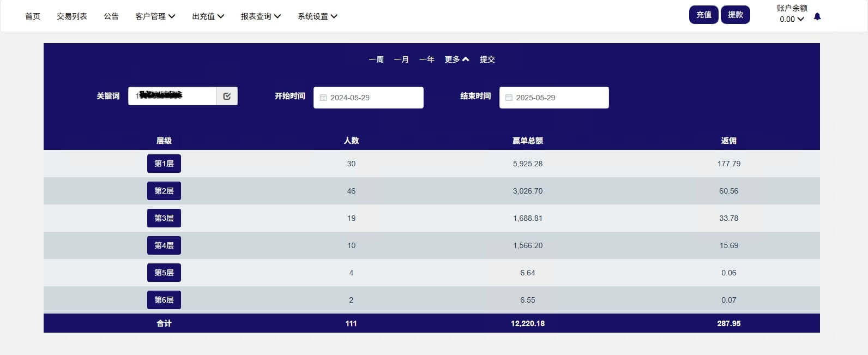Click the value 1,566.20
The height and width of the screenshot is (355, 868).
click(528, 245)
